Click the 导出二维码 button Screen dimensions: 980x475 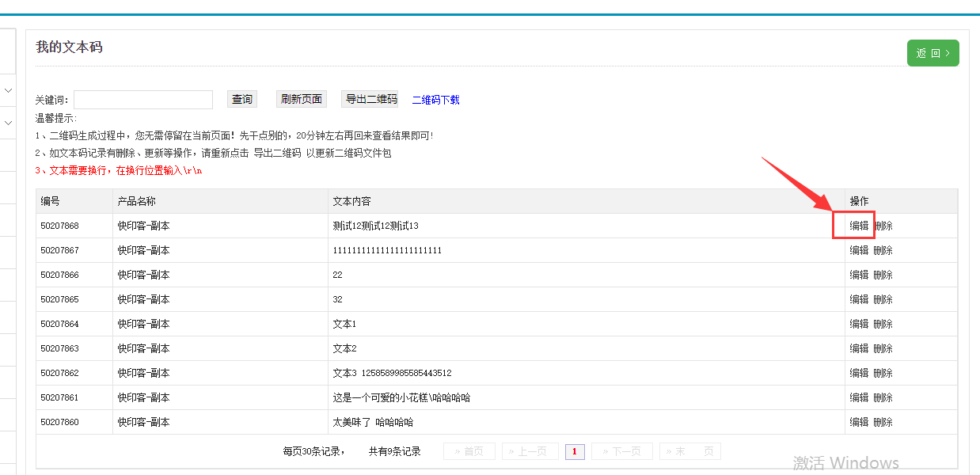(370, 99)
